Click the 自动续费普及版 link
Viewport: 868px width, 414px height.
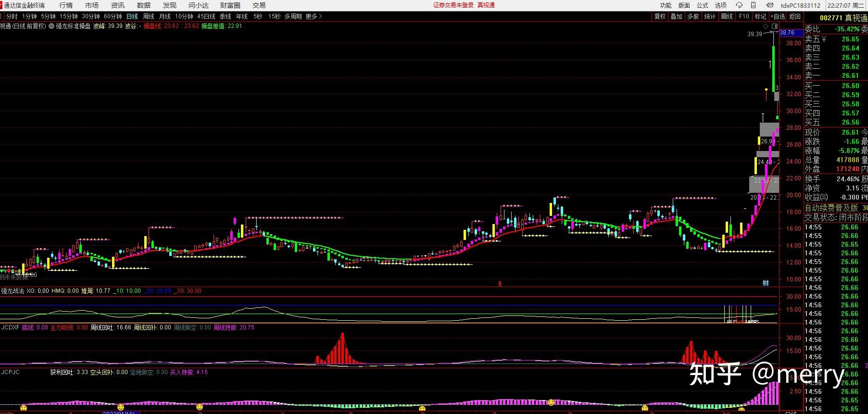[831, 208]
